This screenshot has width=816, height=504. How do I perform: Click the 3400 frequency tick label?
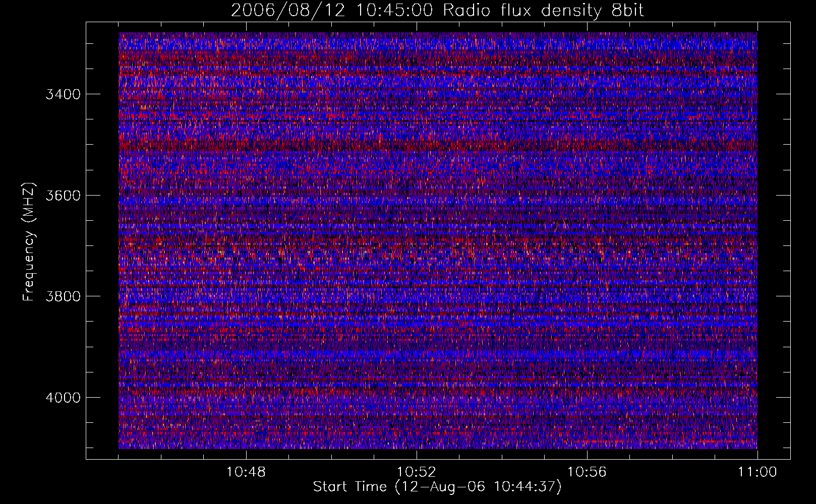(x=63, y=94)
